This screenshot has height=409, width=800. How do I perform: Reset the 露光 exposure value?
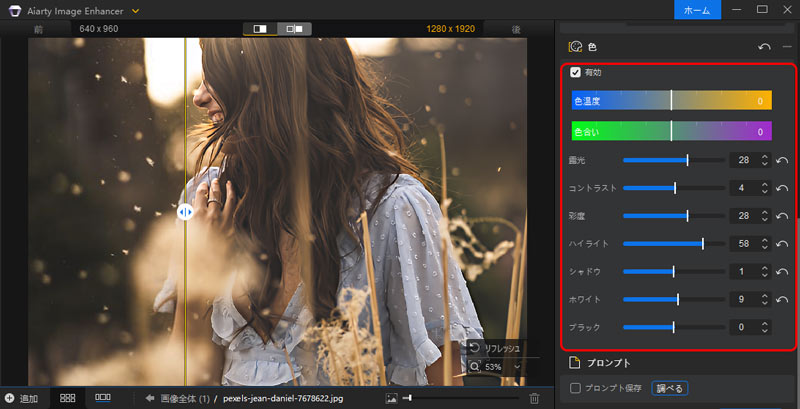(x=780, y=160)
